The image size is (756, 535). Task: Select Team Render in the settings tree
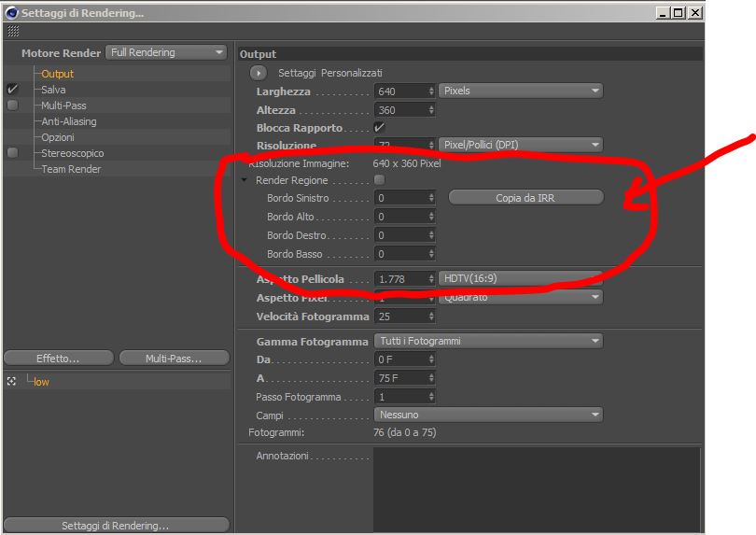tap(71, 169)
